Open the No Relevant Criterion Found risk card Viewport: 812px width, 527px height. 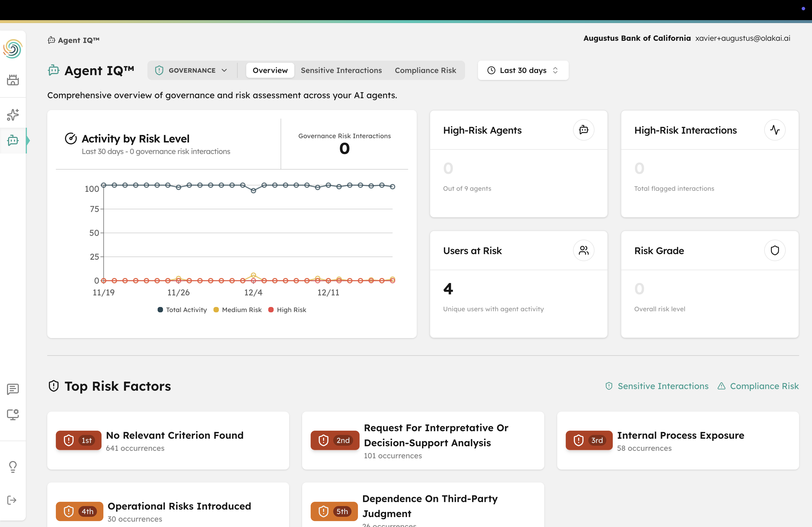pos(168,440)
